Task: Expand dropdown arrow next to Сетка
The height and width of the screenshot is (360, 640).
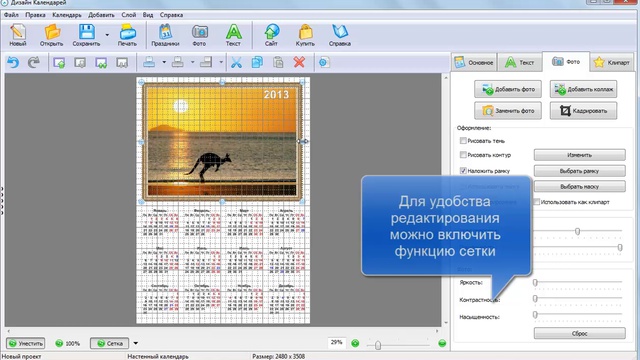Action: [136, 343]
